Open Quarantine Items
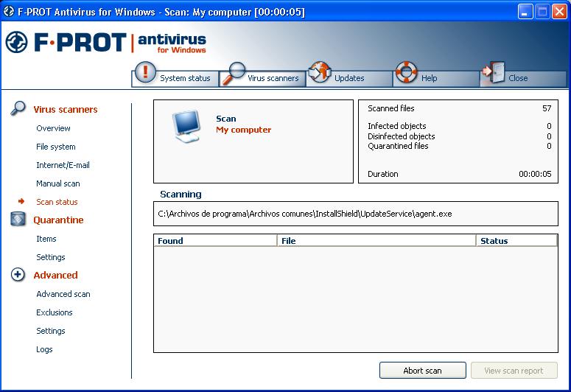Image resolution: width=571 pixels, height=392 pixels. tap(46, 239)
